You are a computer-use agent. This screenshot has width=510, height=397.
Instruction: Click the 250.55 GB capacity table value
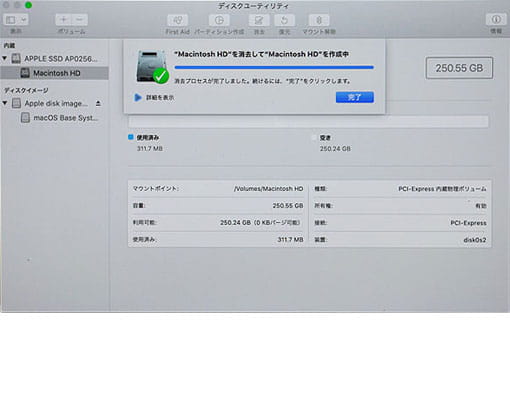pyautogui.click(x=288, y=206)
